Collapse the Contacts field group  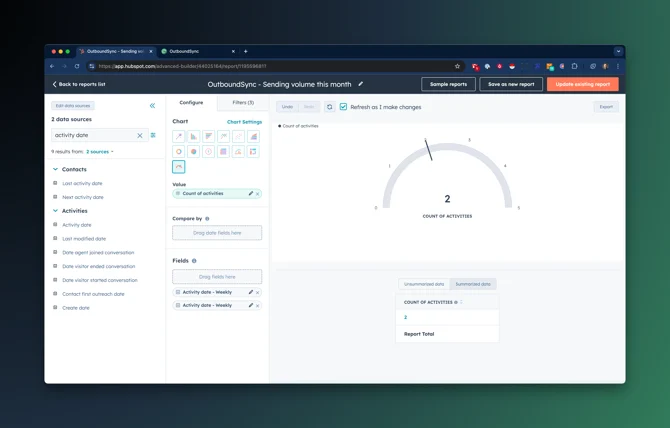[55, 169]
